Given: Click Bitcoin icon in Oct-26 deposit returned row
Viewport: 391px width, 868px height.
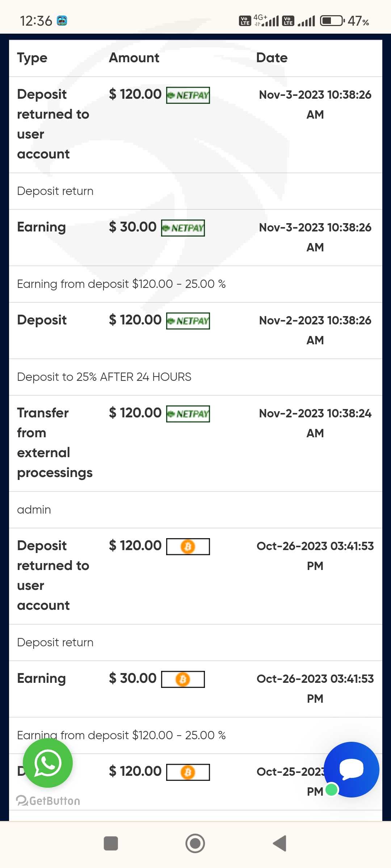Looking at the screenshot, I should point(188,546).
